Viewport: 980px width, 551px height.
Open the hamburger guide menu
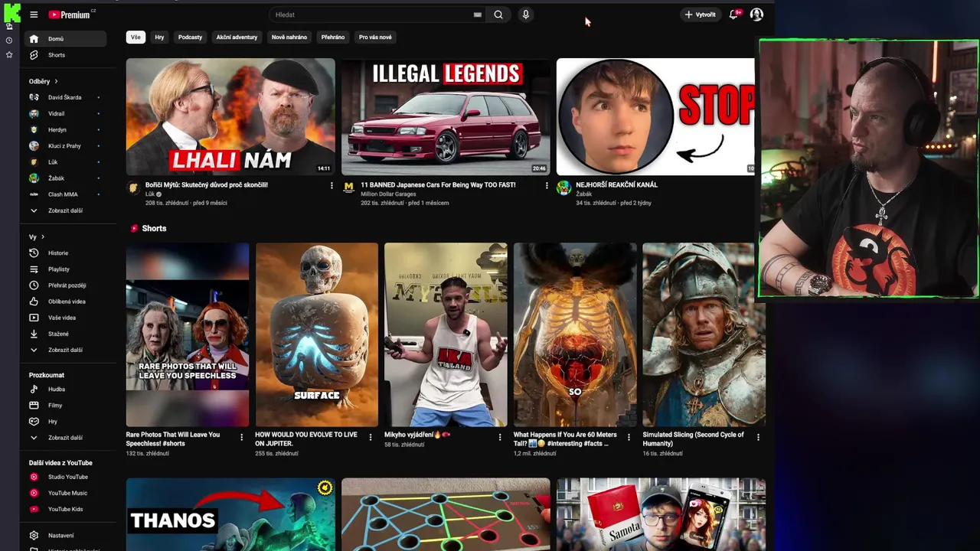point(34,15)
